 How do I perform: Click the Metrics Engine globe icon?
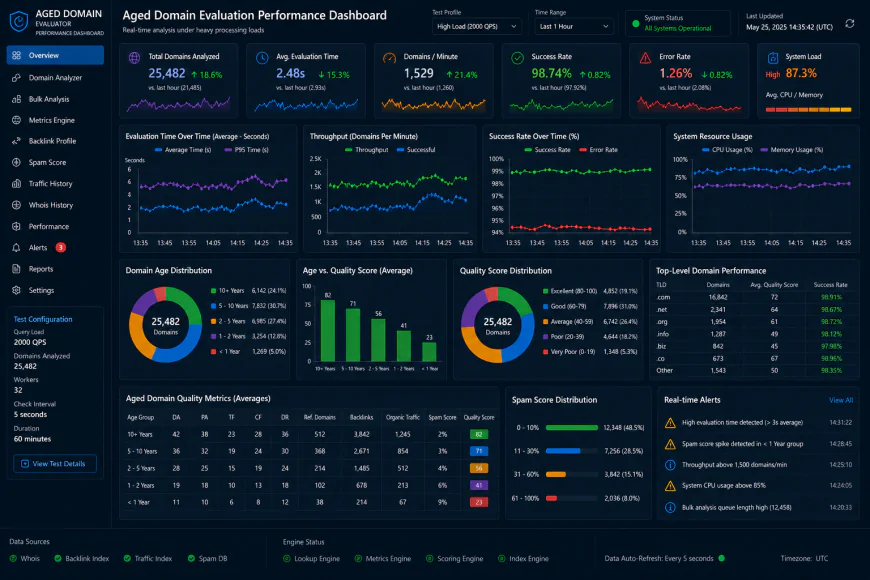tap(17, 120)
